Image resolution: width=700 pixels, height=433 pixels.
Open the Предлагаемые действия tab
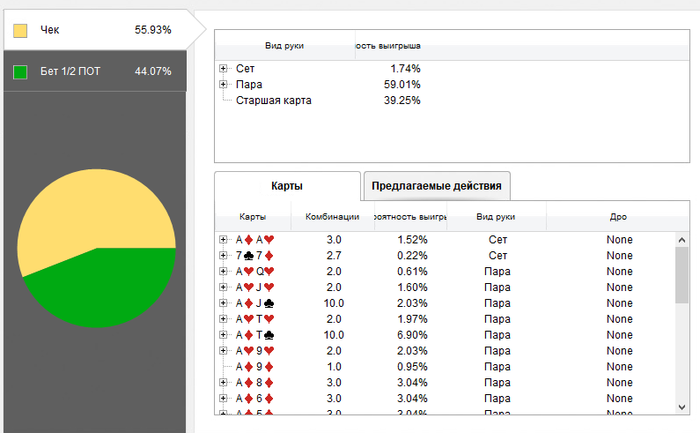pyautogui.click(x=437, y=186)
